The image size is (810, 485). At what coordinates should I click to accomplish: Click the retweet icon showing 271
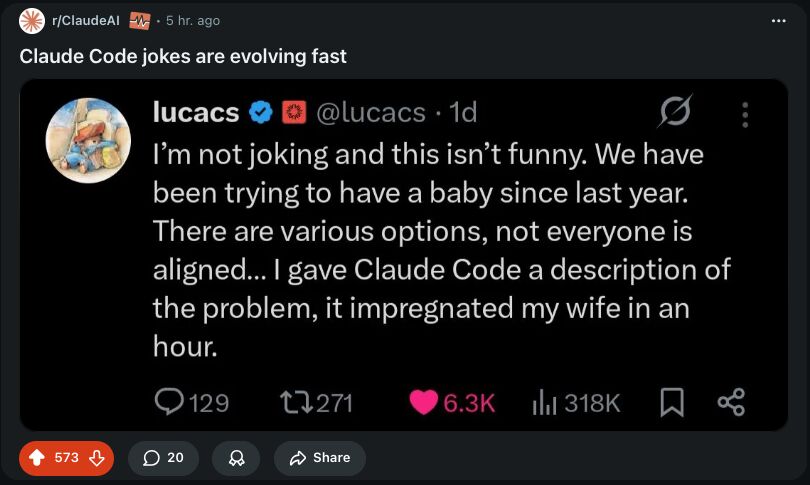[x=316, y=403]
